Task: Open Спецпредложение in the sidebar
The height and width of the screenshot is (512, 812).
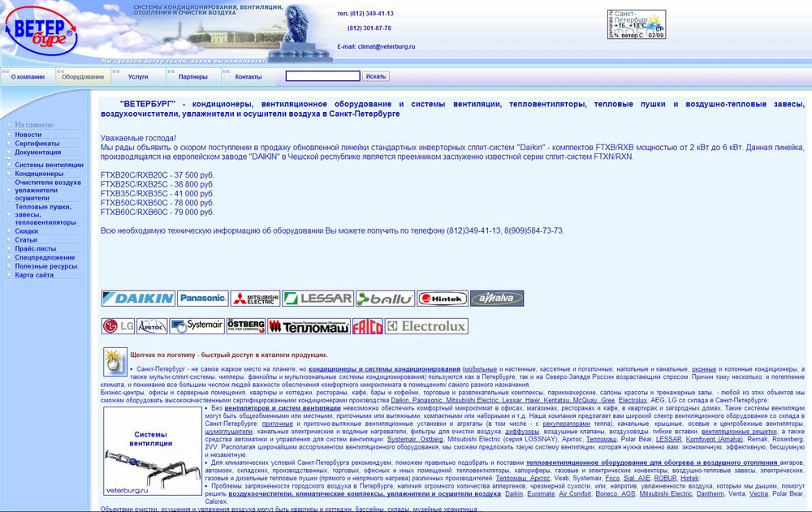Action: click(x=45, y=258)
